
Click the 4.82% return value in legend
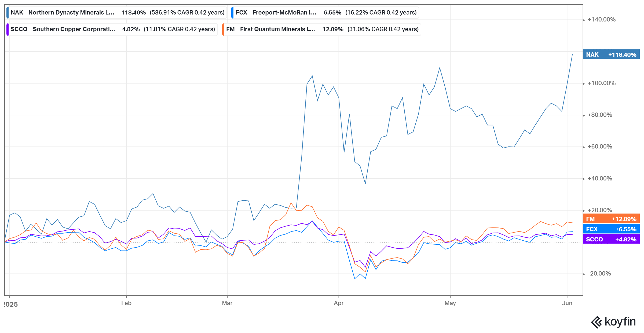pyautogui.click(x=131, y=29)
